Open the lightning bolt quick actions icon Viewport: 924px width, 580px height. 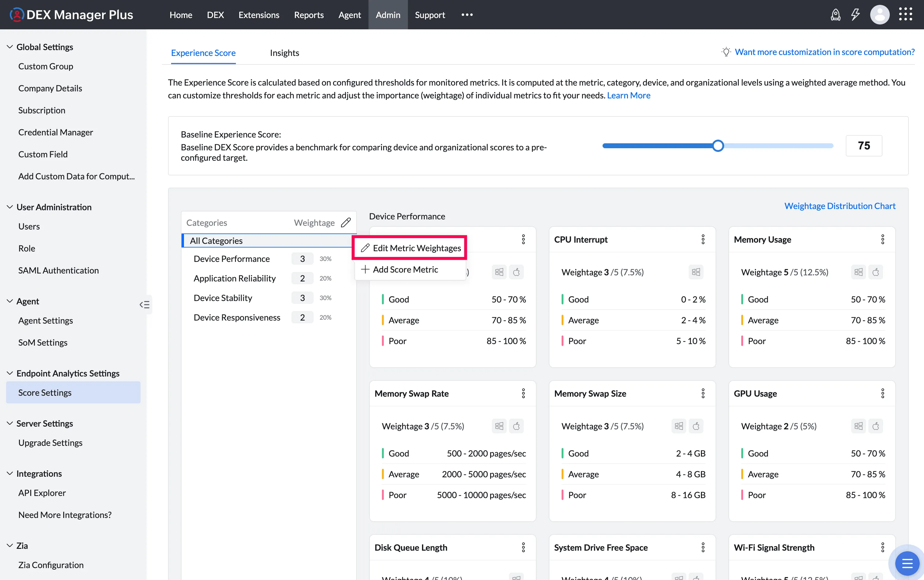point(855,15)
